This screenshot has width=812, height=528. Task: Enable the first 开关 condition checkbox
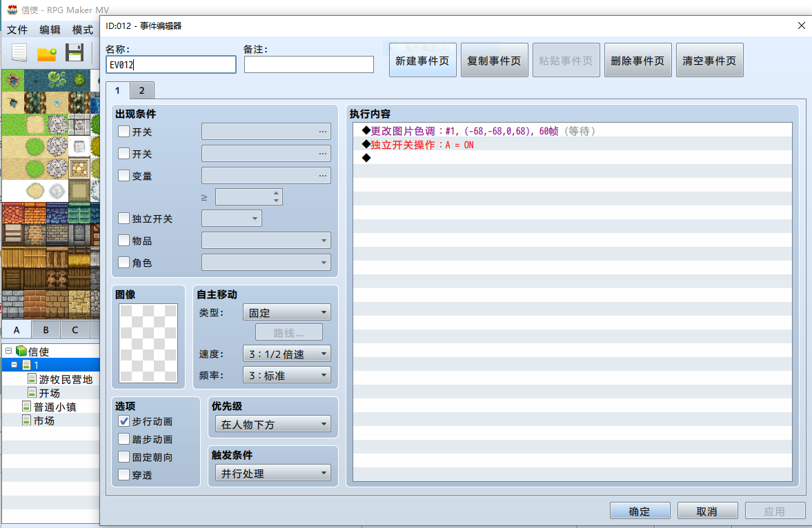[123, 132]
